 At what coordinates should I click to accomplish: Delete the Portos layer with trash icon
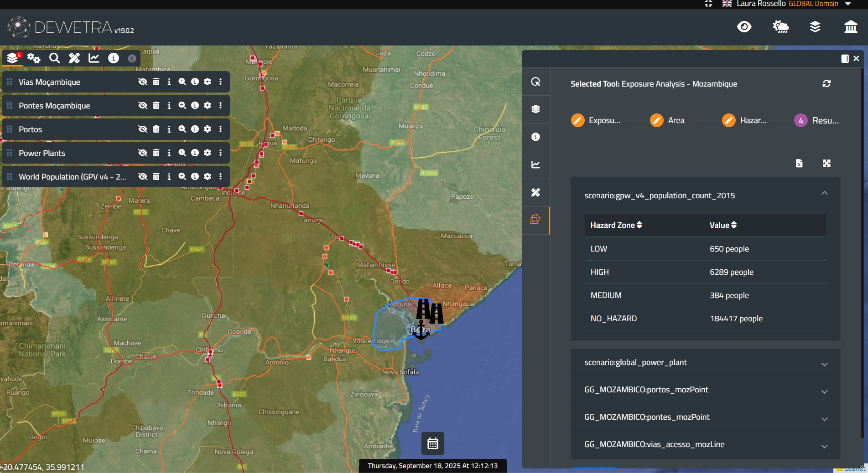click(156, 129)
